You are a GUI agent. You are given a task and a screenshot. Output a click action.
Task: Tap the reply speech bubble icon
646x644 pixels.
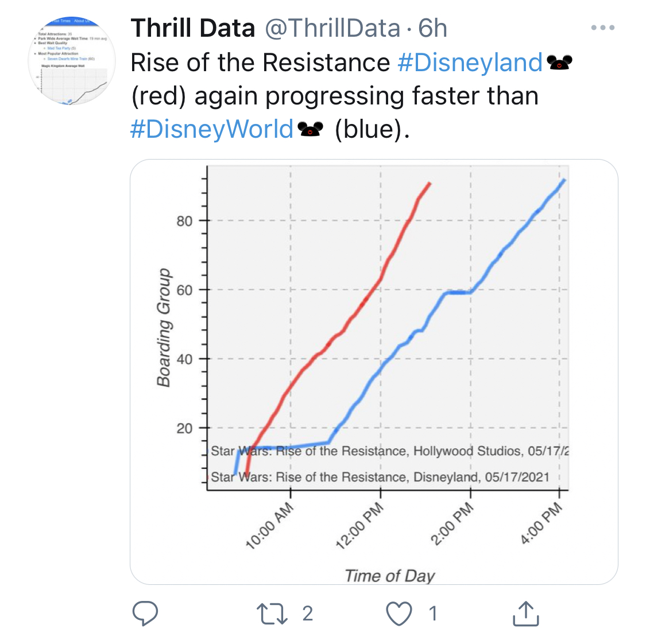coord(145,614)
